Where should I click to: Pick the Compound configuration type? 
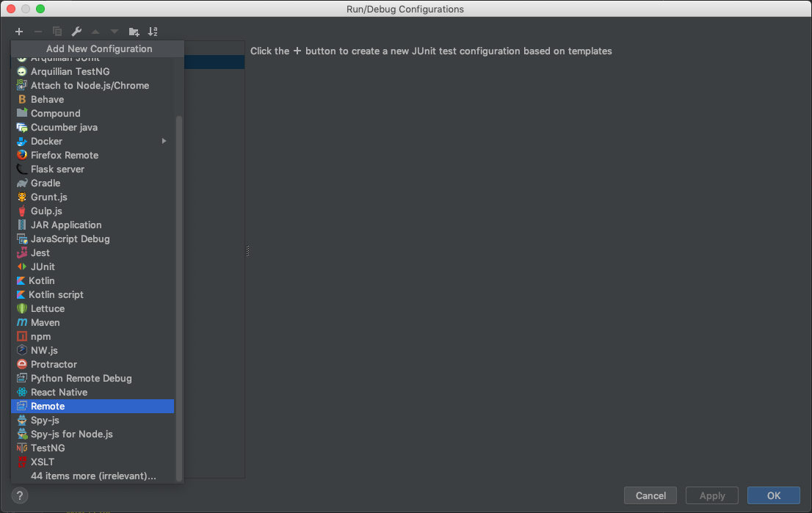(93, 113)
